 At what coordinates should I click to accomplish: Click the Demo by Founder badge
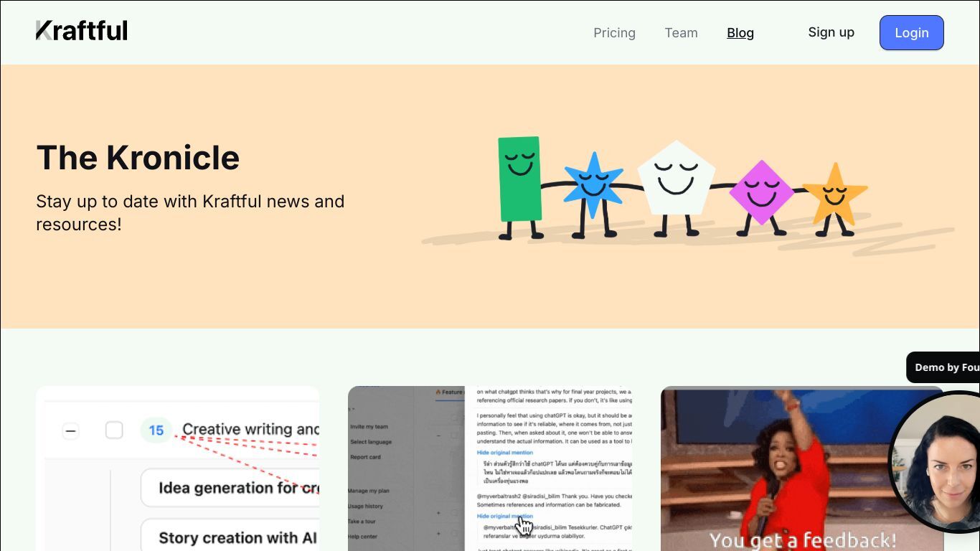[x=943, y=367]
